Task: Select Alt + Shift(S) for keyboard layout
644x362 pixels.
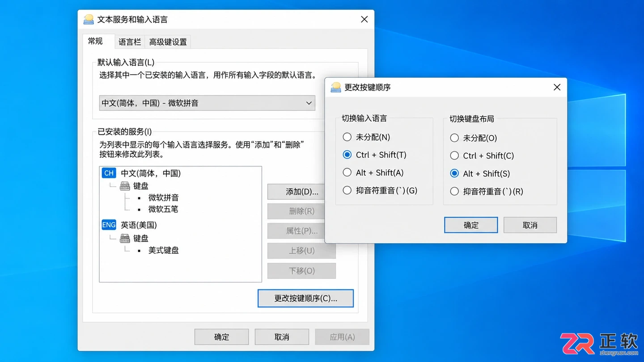Action: coord(454,173)
